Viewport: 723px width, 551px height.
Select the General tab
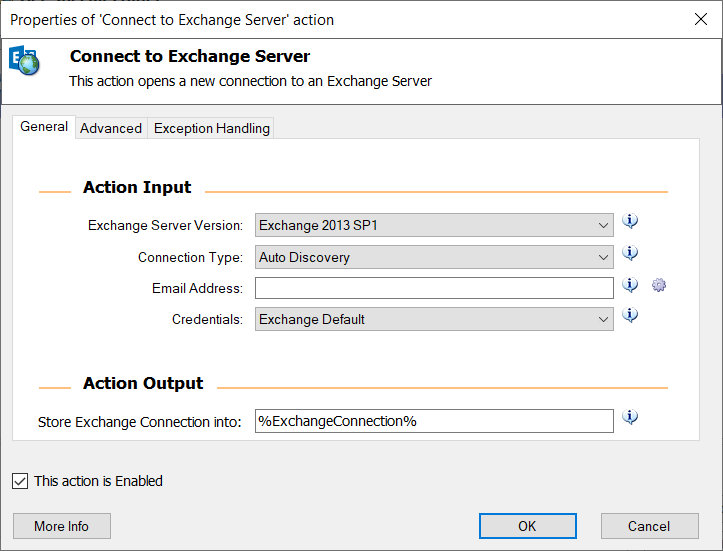tap(44, 127)
